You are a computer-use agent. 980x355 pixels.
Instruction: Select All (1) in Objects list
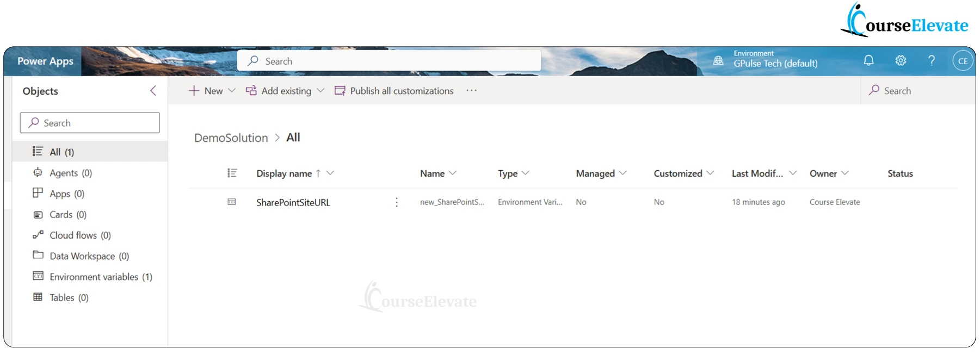(x=90, y=152)
